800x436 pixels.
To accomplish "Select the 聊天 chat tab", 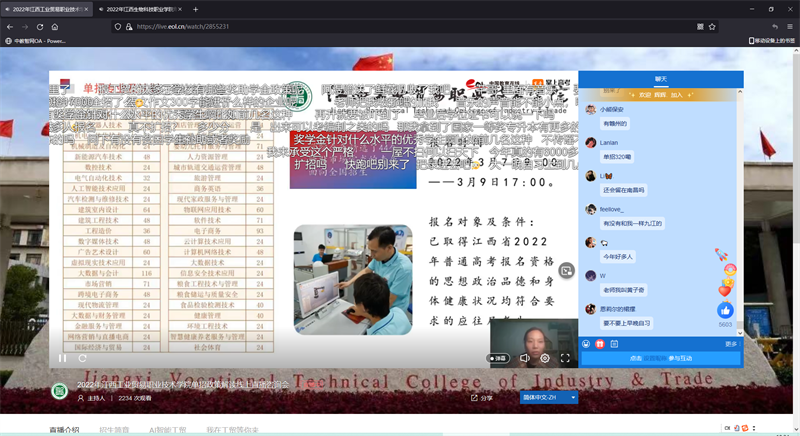I will coord(661,79).
